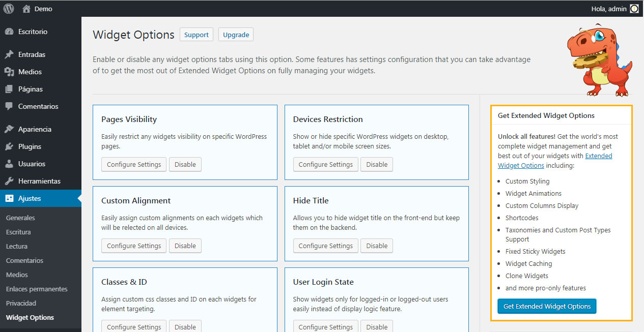644x332 pixels.
Task: Click the Custom Alignment heading
Action: (x=136, y=201)
